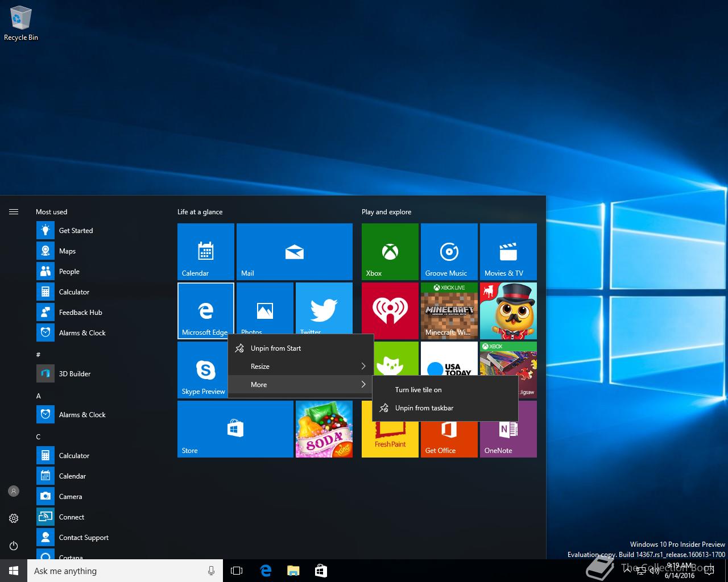
Task: Open People from Most used list
Action: [102, 271]
